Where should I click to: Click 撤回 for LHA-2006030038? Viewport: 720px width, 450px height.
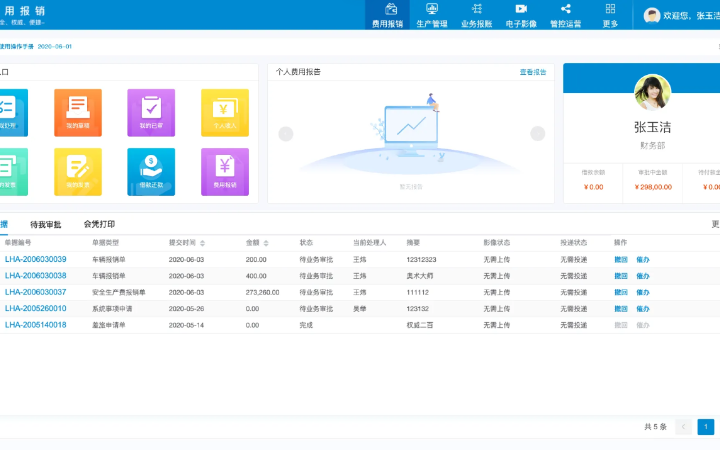click(621, 276)
